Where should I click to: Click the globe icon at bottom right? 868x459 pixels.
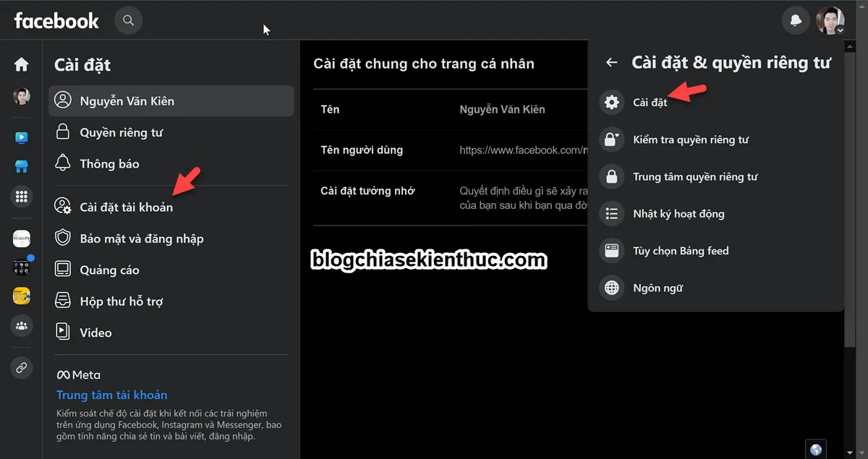point(816,450)
